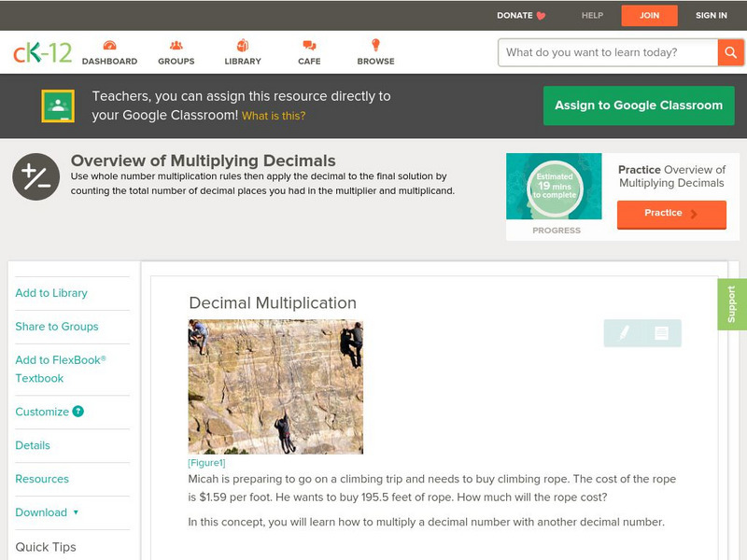Open the notes list icon

661,333
